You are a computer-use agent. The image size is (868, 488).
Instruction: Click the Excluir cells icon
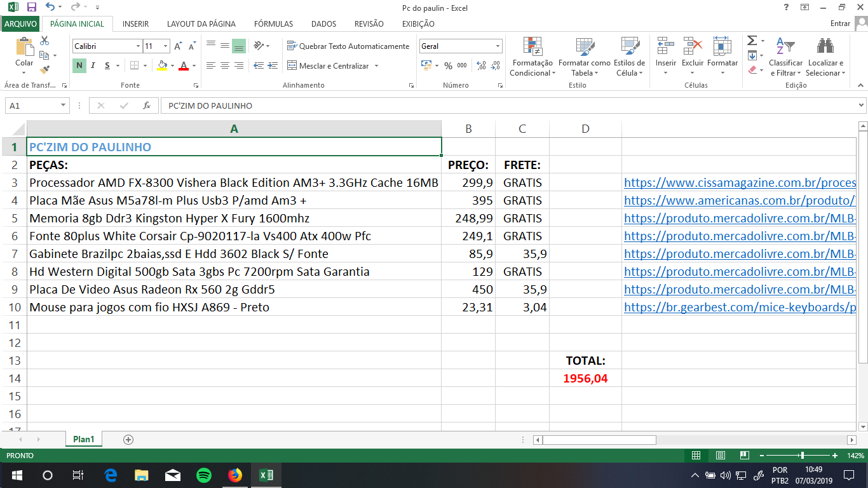693,46
